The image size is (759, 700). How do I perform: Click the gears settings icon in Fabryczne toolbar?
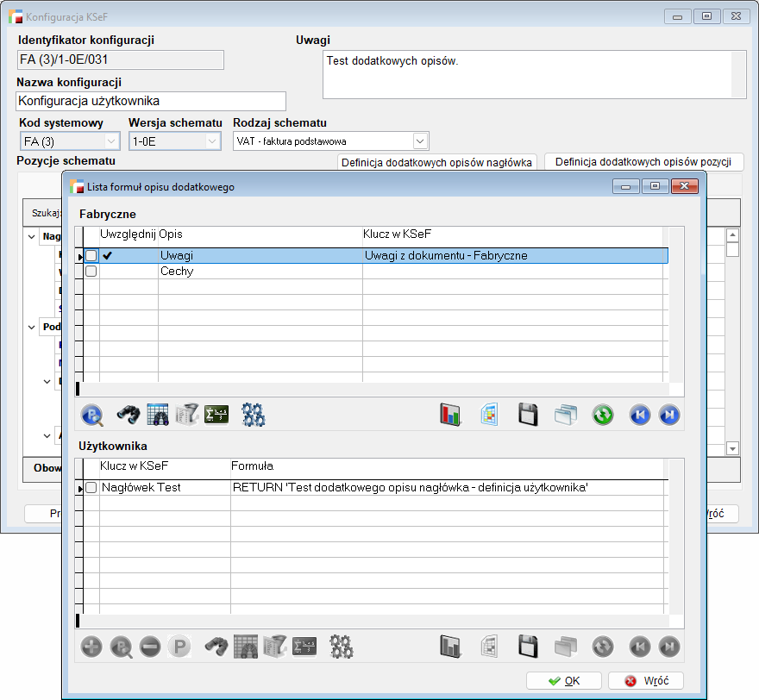tap(253, 415)
